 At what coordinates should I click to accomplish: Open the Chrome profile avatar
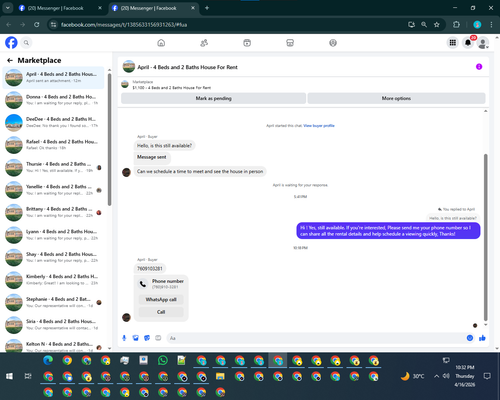click(477, 24)
